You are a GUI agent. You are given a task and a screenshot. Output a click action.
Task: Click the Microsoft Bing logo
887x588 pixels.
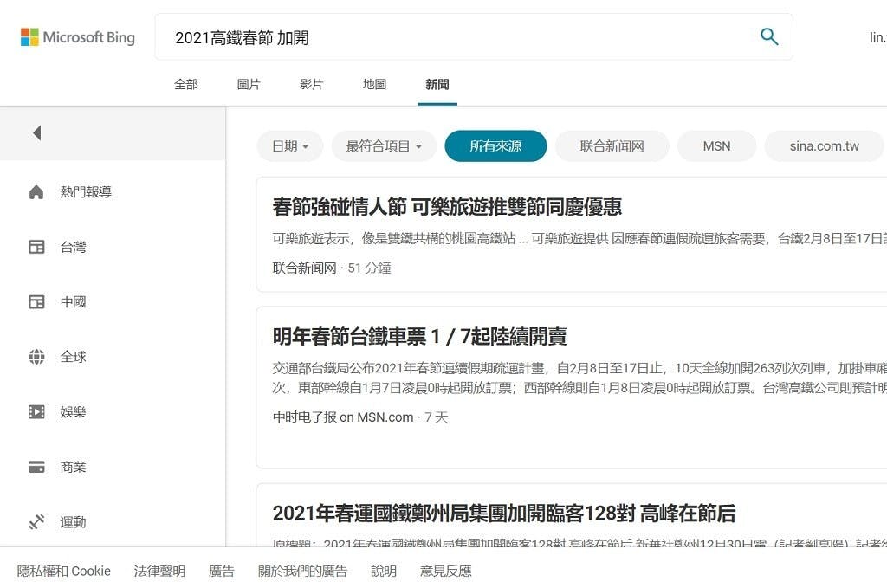78,37
